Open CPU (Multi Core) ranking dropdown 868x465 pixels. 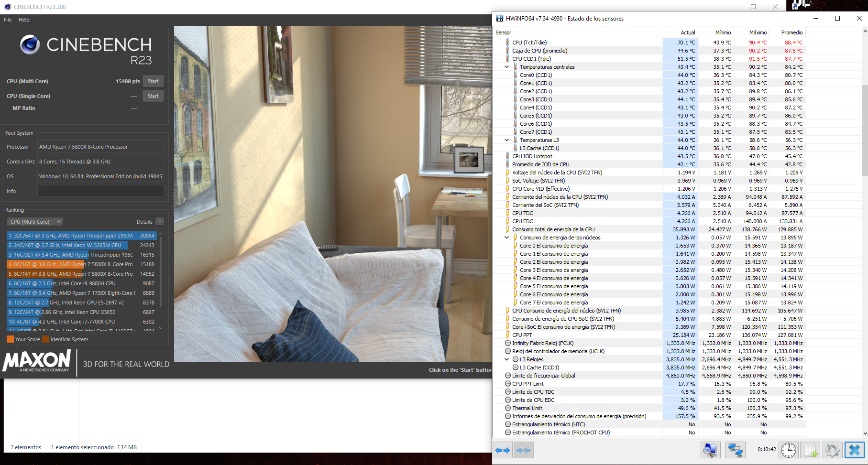tap(35, 222)
